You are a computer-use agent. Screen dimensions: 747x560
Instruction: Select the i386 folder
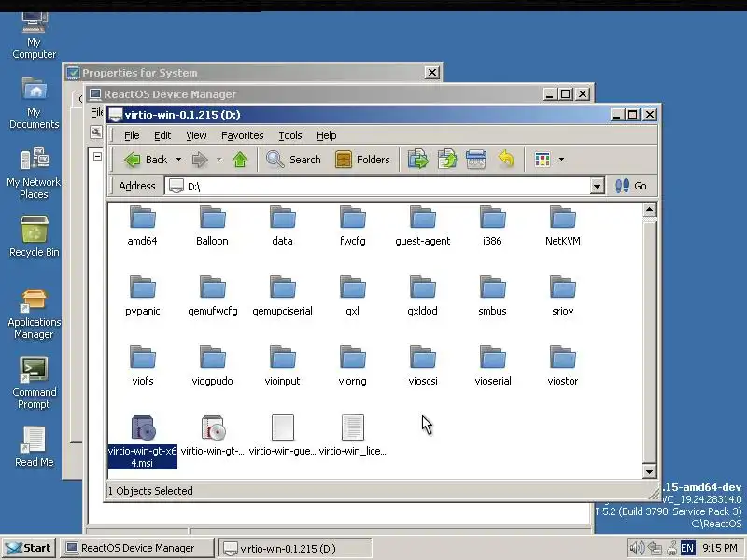click(x=493, y=225)
